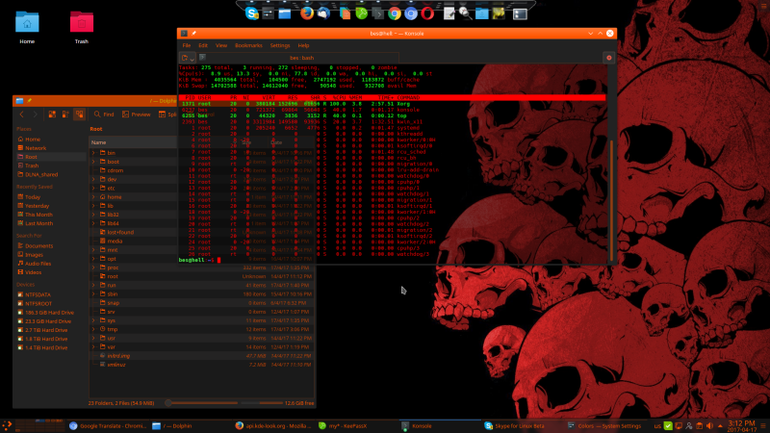770x433 pixels.
Task: Open 186.3 GiB Hard Drive device
Action: pos(50,313)
